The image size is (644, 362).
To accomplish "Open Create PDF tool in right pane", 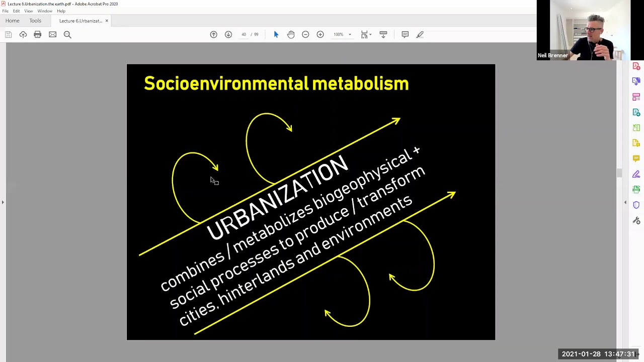I will click(x=636, y=66).
